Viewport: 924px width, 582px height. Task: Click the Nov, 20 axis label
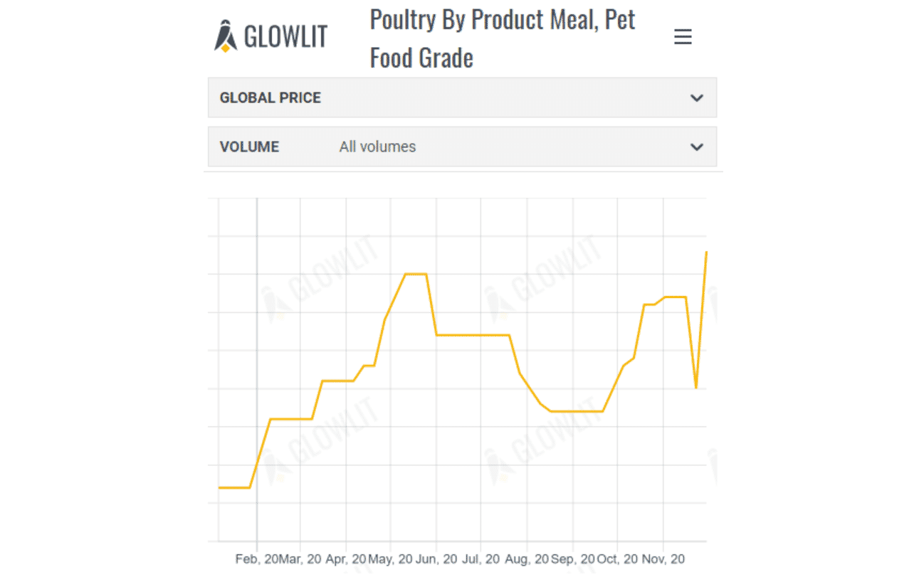point(663,559)
